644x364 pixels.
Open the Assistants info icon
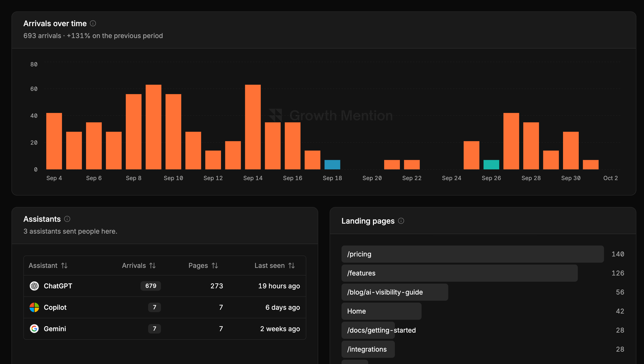coord(67,219)
